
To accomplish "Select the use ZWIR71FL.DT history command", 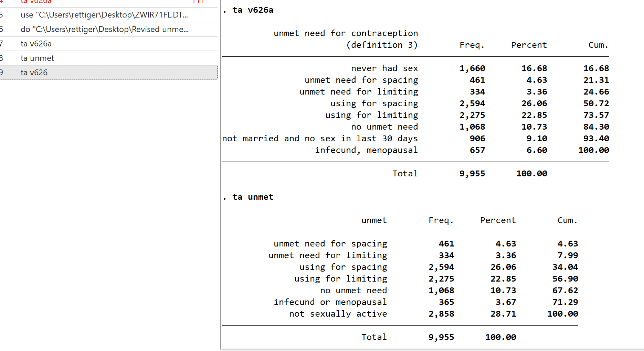I will coord(104,15).
